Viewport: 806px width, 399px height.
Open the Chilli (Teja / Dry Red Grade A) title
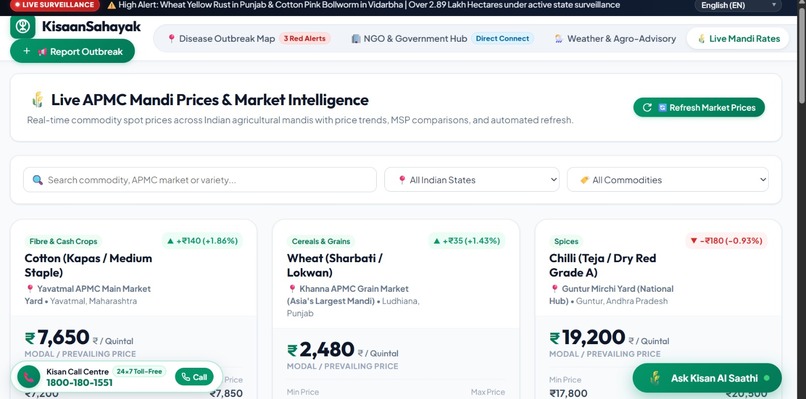pyautogui.click(x=602, y=265)
